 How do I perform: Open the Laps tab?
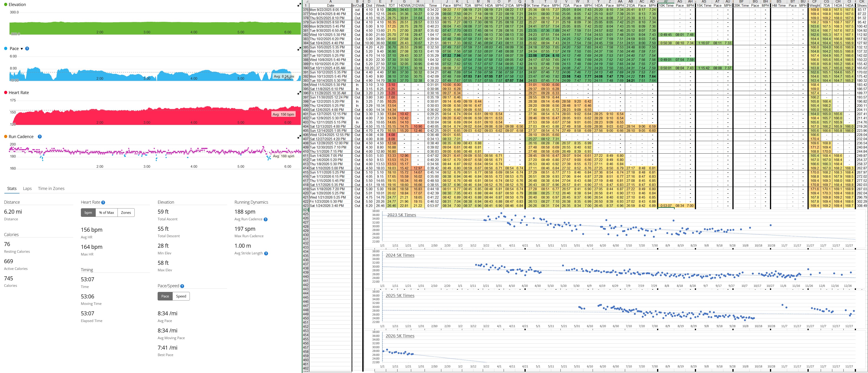pos(27,189)
